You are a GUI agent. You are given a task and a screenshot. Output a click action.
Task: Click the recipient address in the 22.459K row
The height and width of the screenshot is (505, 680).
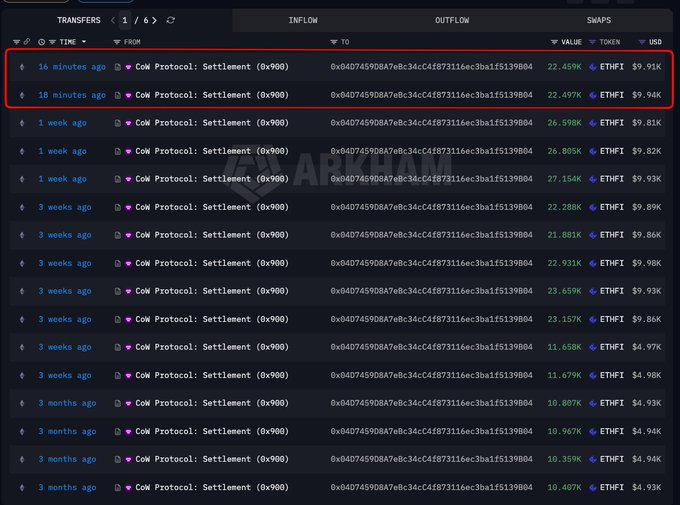click(431, 67)
